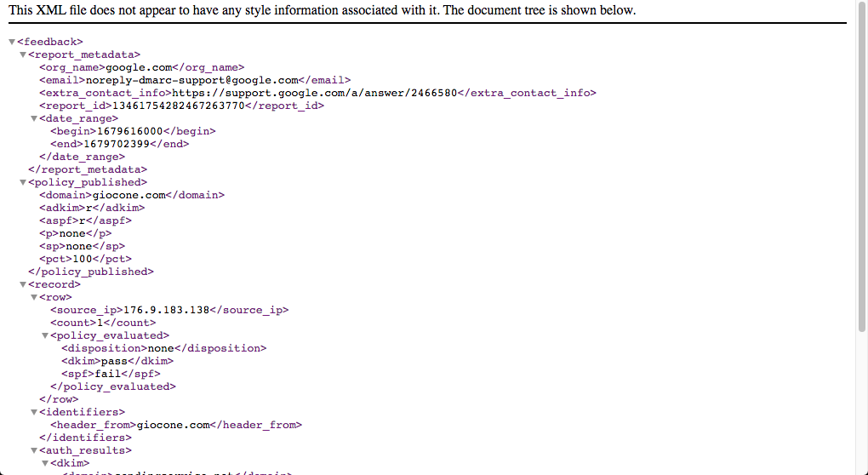Click the sp none policy line
Viewport: 868px width, 475px height.
pos(82,246)
